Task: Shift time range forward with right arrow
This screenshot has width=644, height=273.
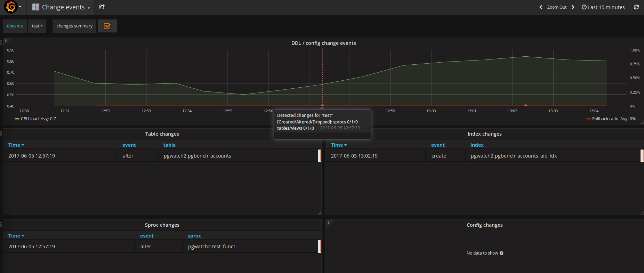Action: coord(573,7)
